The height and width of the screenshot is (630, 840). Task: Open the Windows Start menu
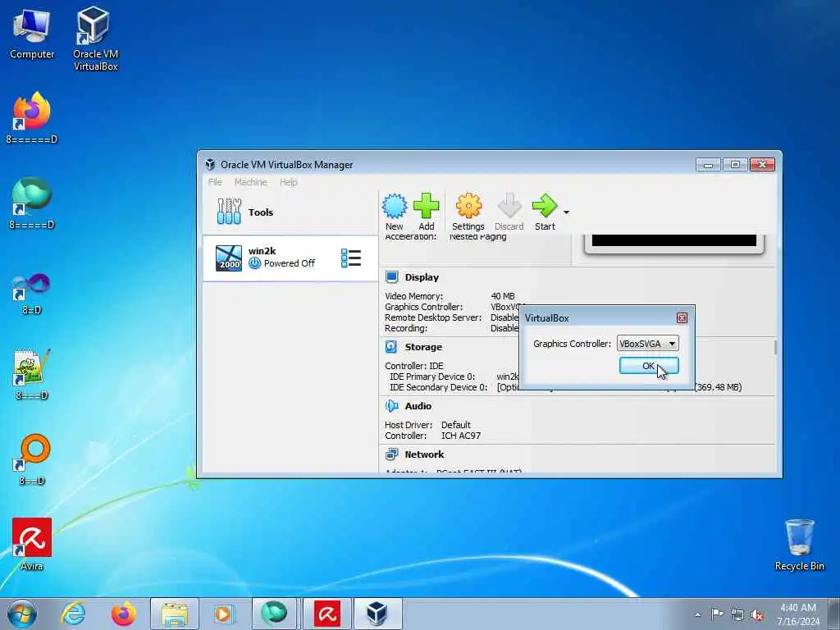pyautogui.click(x=22, y=614)
